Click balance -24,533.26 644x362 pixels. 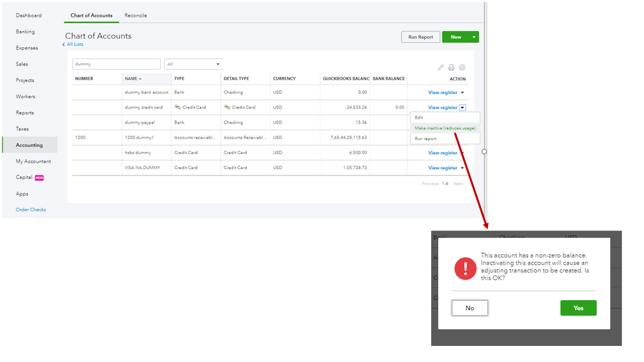(356, 108)
